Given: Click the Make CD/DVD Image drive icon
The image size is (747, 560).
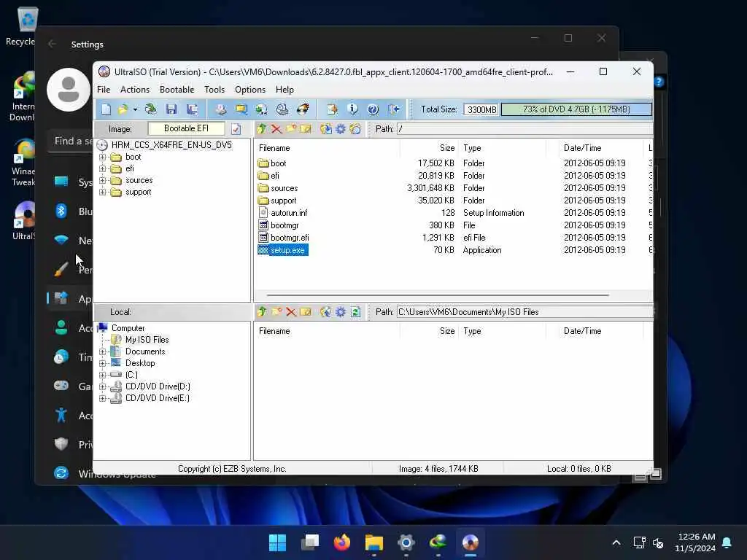Looking at the screenshot, I should click(x=220, y=109).
